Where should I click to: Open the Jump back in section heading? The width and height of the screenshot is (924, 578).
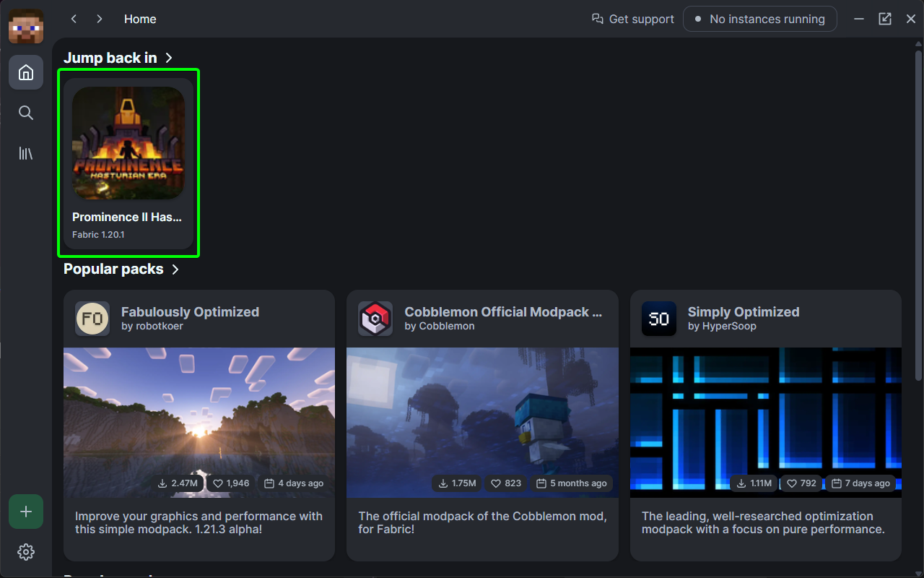click(110, 58)
